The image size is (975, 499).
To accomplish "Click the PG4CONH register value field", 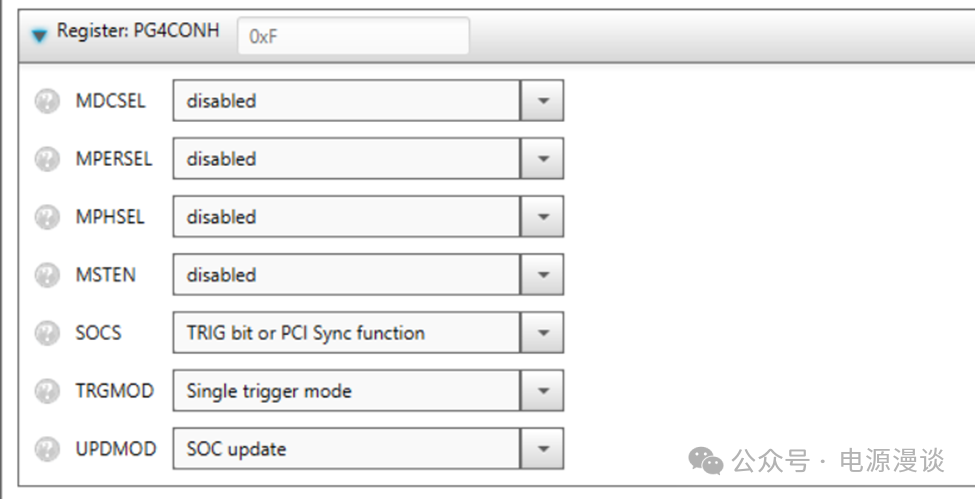I will click(352, 37).
